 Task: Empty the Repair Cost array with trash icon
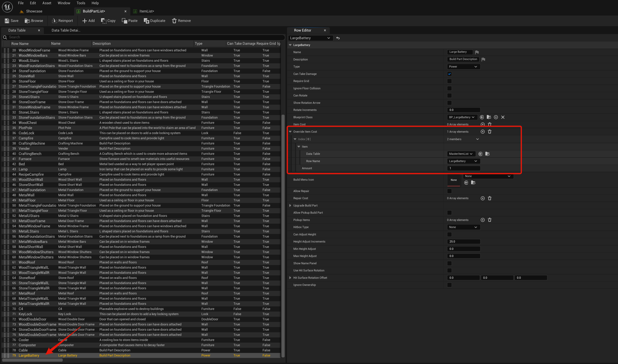pos(489,198)
